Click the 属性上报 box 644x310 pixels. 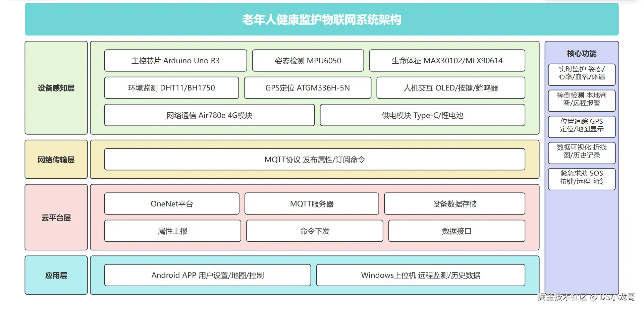[172, 231]
